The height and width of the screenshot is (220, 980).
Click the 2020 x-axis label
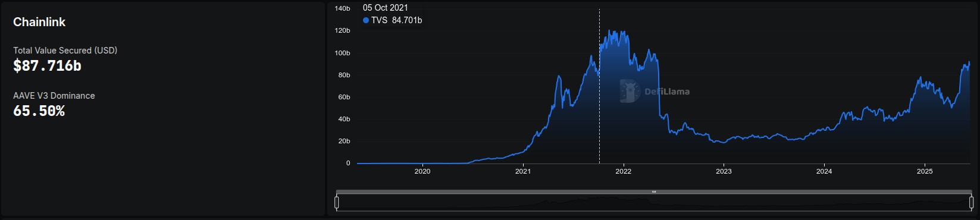coord(422,171)
